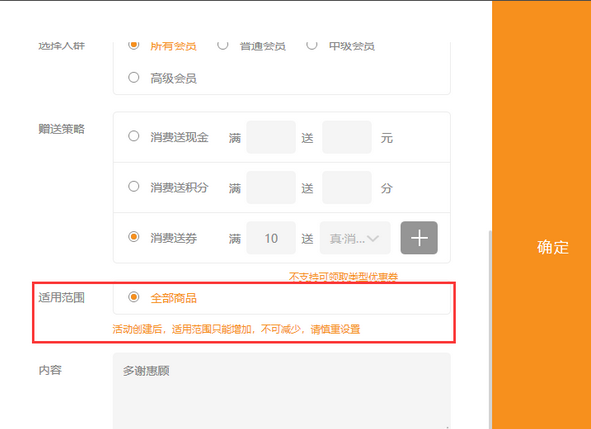Open the coupon dropdown showing 真·消...
Viewport: 591px width, 429px height.
tap(355, 238)
